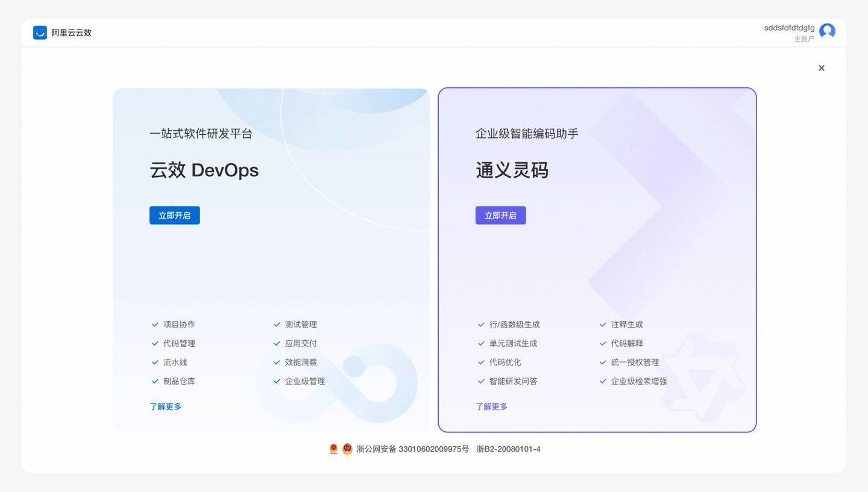
Task: Click the checkmark icon beside 行/函数级生成
Action: pyautogui.click(x=481, y=325)
